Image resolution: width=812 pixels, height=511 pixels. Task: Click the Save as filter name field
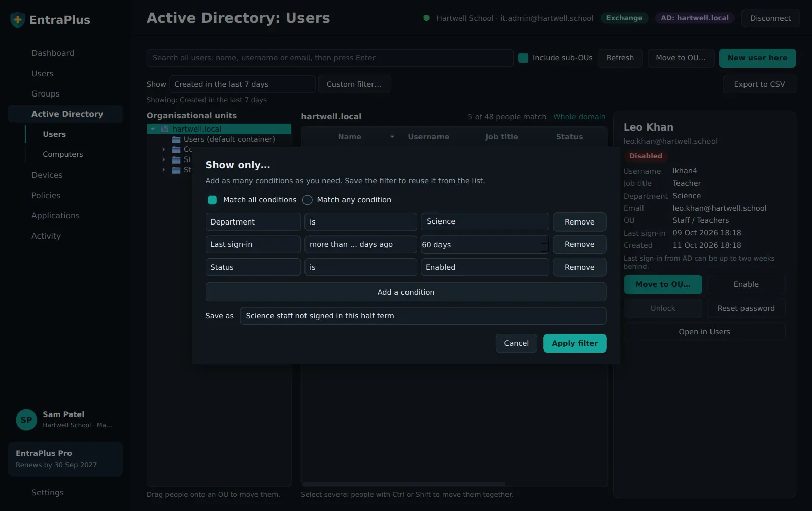point(423,316)
